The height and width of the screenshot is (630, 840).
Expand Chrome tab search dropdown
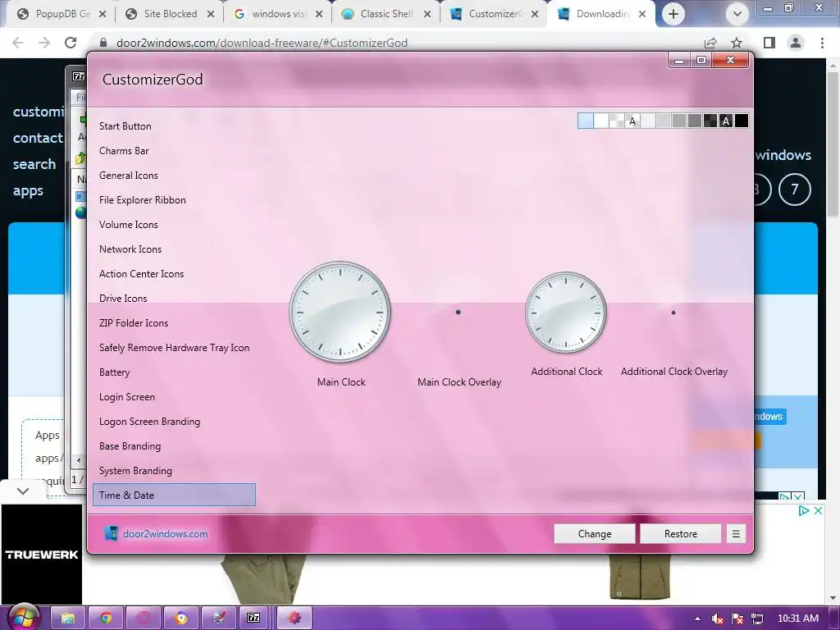coord(737,14)
